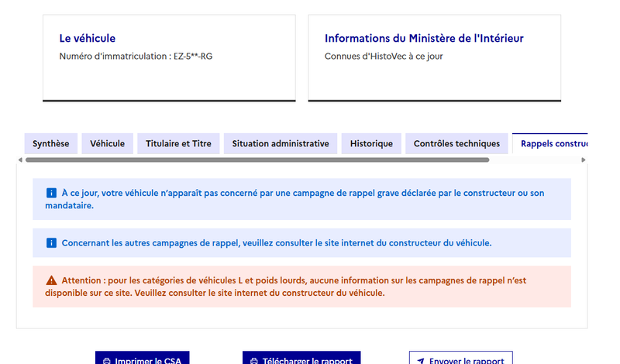Open the Situation administrative tab
Screen dimensions: 620x364
pos(281,143)
